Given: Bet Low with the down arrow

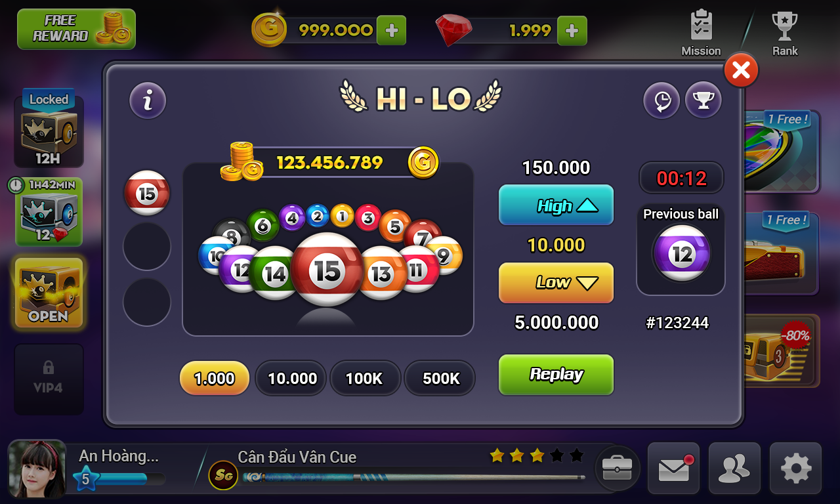Looking at the screenshot, I should 556,283.
